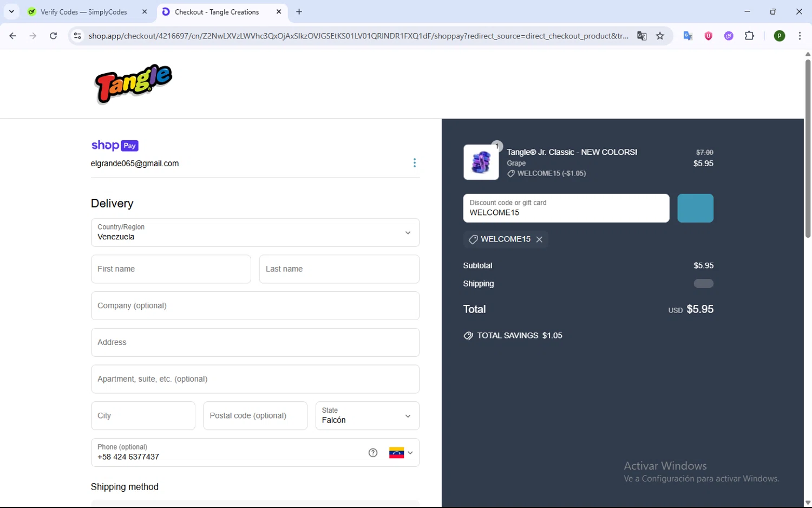This screenshot has width=812, height=508.
Task: Click the Company (optional) field
Action: [255, 306]
